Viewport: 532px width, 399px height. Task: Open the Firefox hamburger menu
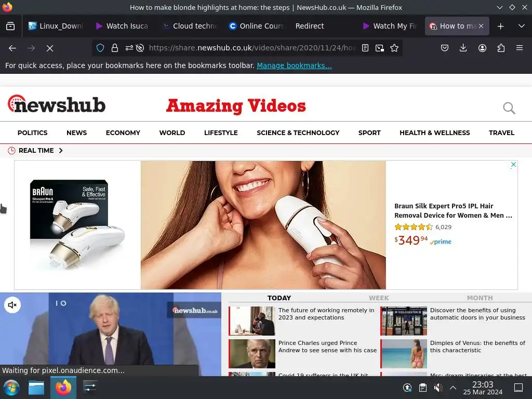point(520,48)
